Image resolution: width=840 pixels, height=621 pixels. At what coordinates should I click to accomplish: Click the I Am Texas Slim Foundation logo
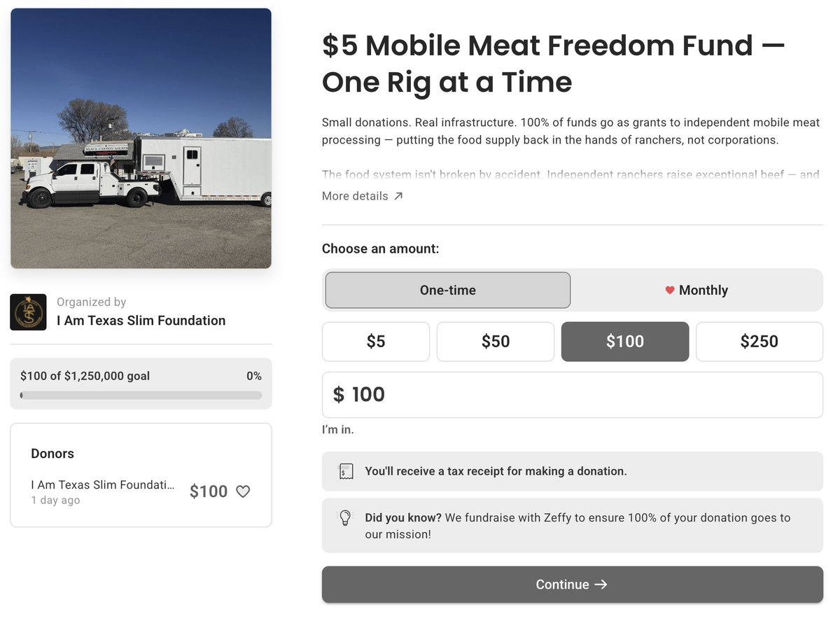tap(28, 312)
